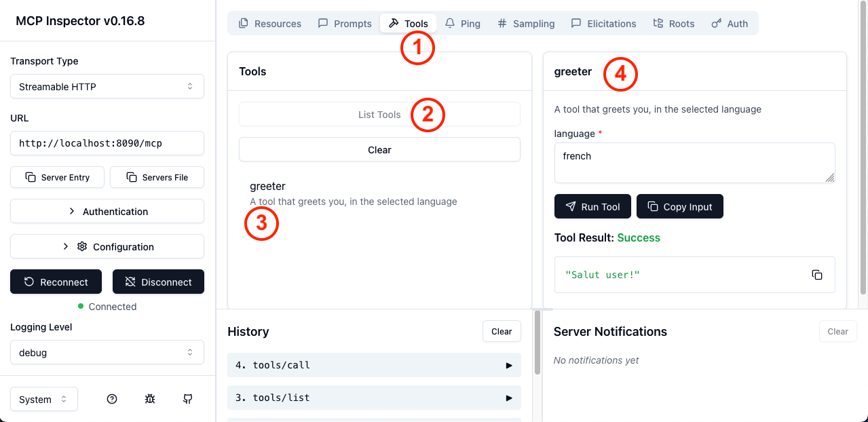Click the Server Entry copy button

[58, 177]
